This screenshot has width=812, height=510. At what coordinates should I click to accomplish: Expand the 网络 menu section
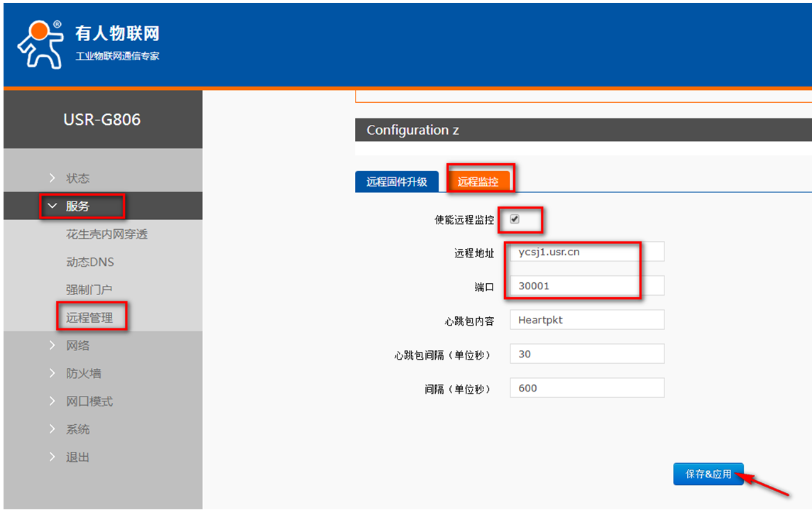[x=77, y=345]
